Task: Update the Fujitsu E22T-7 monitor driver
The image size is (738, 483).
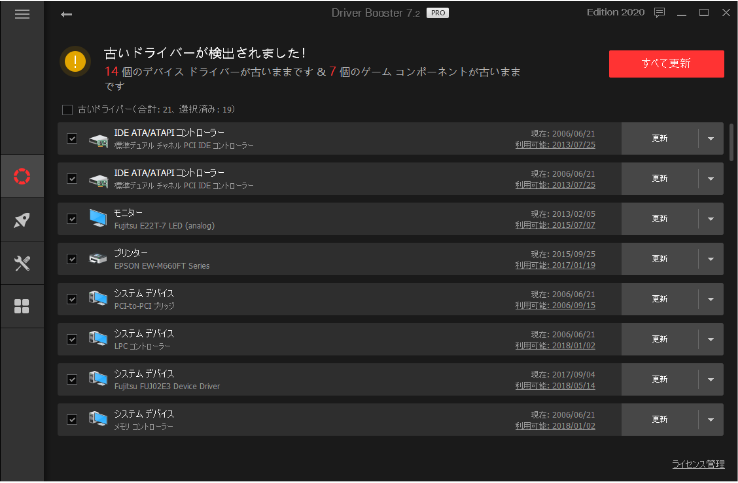Action: pos(659,218)
